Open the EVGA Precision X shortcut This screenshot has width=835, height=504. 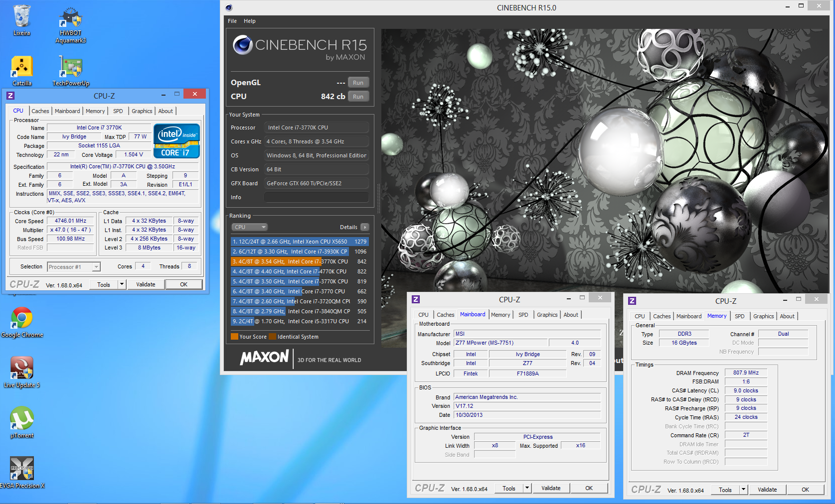(22, 473)
